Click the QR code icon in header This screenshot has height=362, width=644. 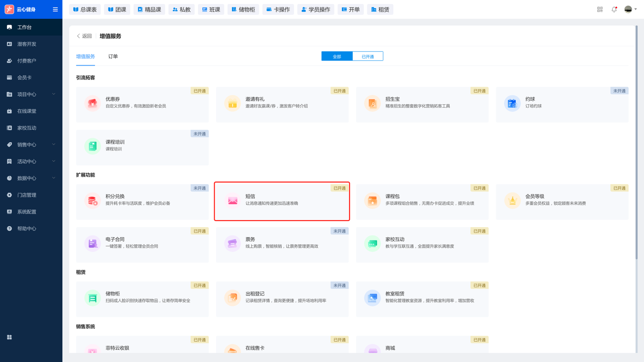tap(600, 10)
